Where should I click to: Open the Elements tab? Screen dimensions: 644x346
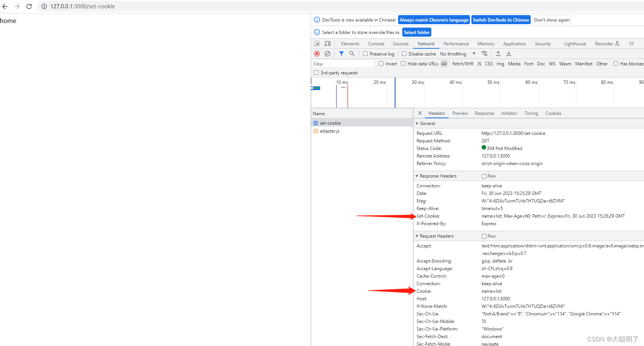pyautogui.click(x=350, y=44)
